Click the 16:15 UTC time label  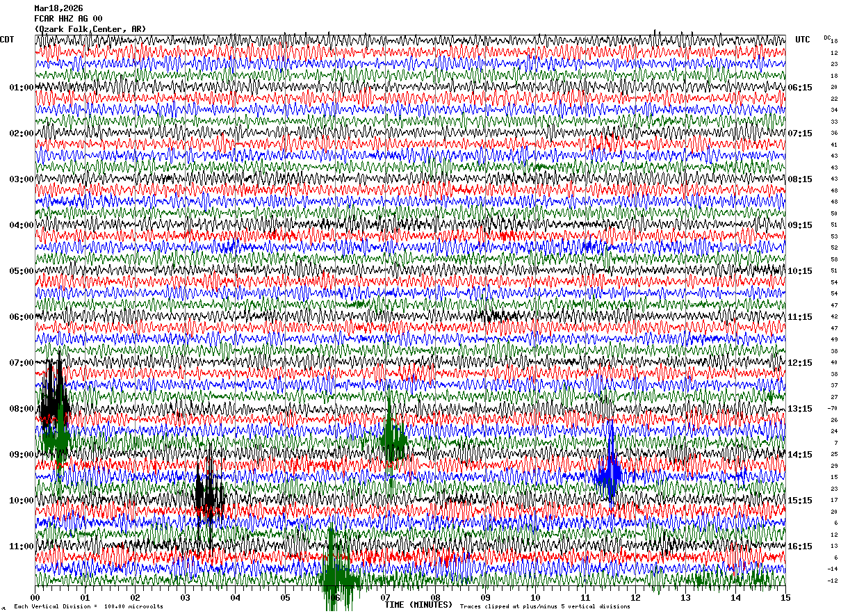click(800, 546)
